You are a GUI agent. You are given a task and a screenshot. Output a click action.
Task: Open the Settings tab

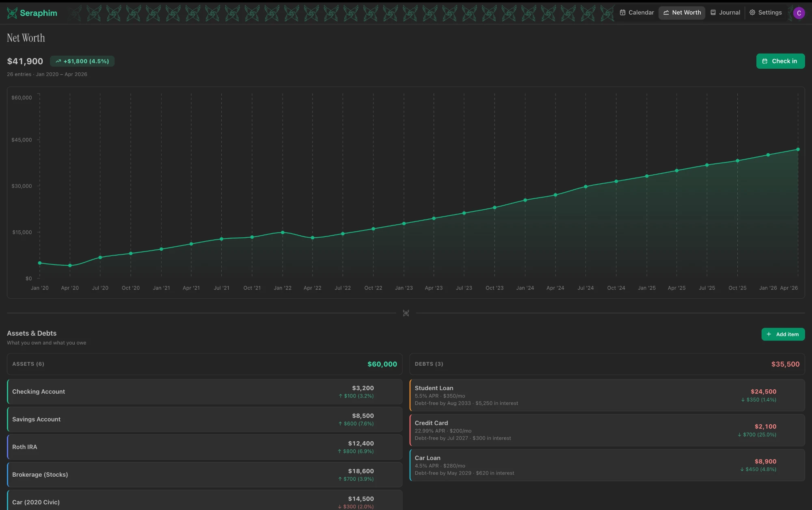pos(765,13)
